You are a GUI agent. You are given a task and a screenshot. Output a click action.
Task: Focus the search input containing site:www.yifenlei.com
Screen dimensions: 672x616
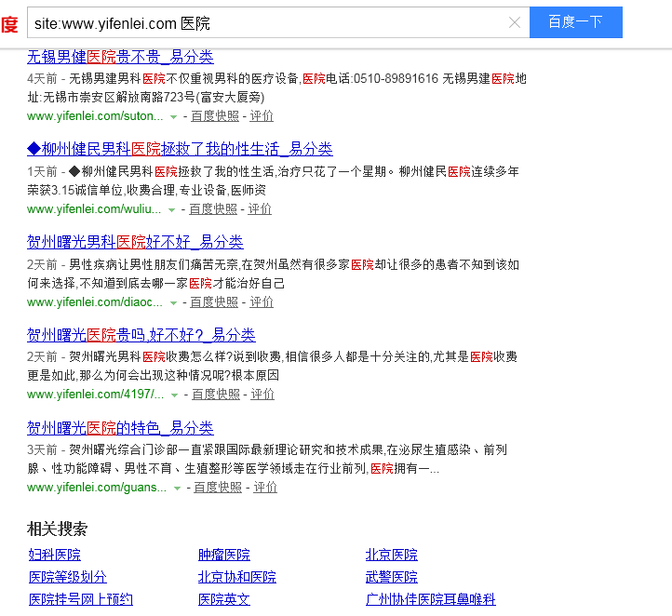pyautogui.click(x=278, y=22)
